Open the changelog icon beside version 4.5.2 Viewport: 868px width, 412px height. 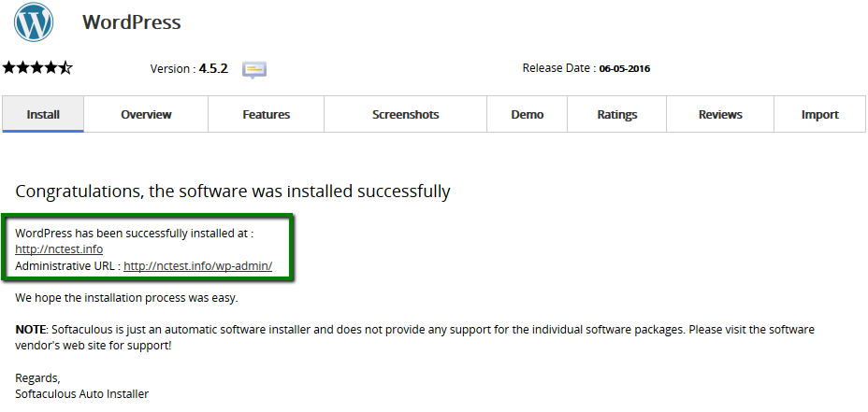click(254, 69)
